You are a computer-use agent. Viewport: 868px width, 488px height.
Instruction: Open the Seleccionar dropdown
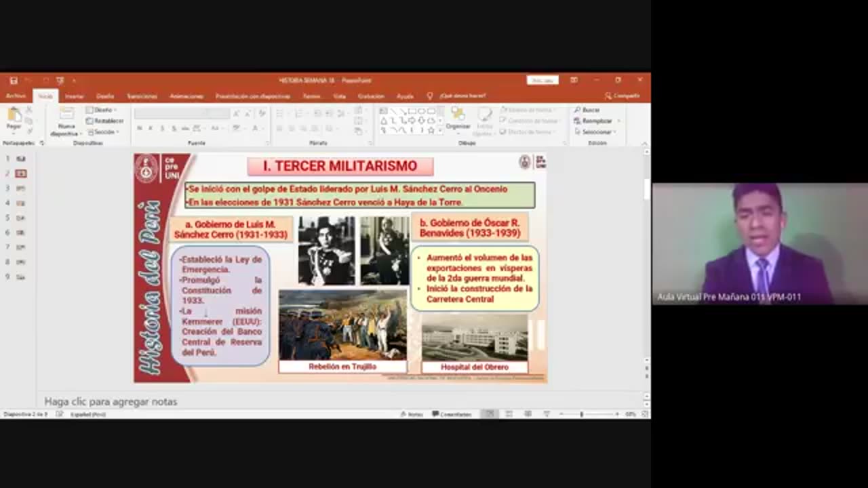pyautogui.click(x=594, y=131)
